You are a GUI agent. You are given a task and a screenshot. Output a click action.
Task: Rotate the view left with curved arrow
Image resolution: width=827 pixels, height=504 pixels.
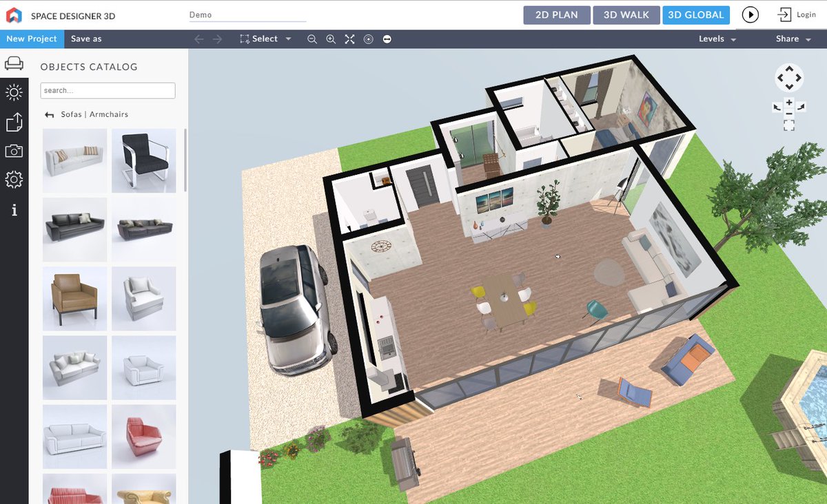(777, 107)
